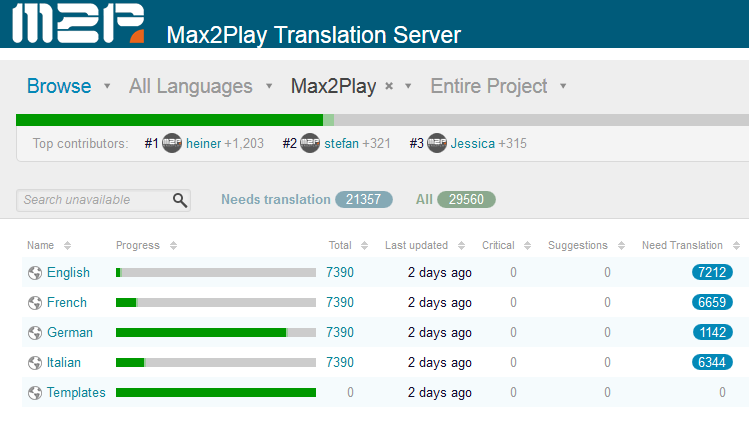Click heiner's contributor avatar
Viewport: 749px width, 423px height.
[x=172, y=143]
